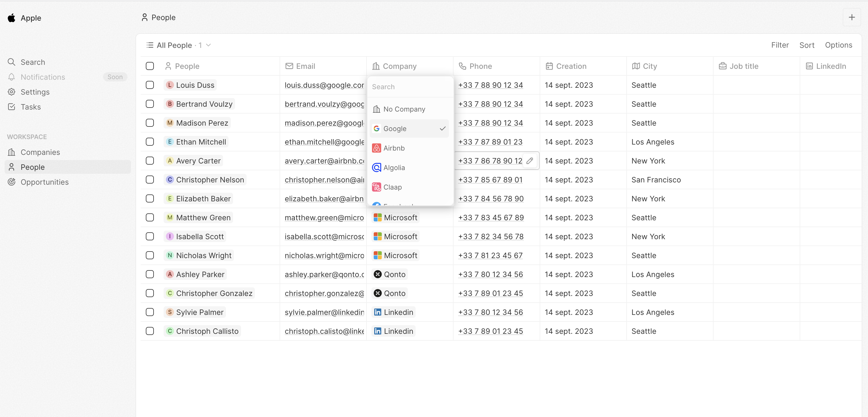Open the Sort menu
Viewport: 868px width, 417px height.
pyautogui.click(x=807, y=45)
